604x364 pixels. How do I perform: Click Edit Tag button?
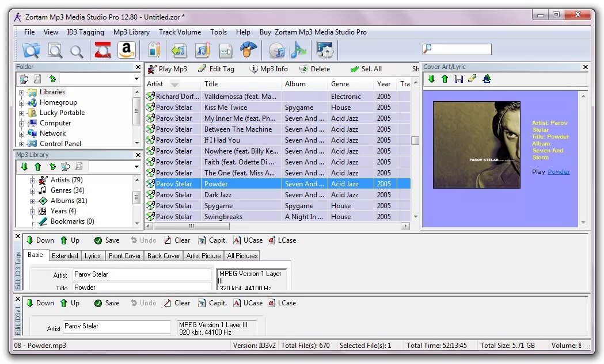[216, 69]
